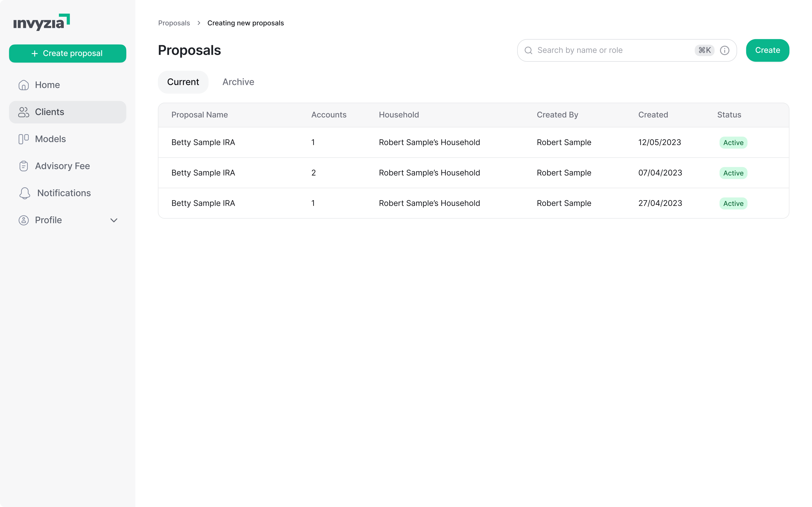Click the Home house icon in sidebar
812x507 pixels.
(23, 85)
